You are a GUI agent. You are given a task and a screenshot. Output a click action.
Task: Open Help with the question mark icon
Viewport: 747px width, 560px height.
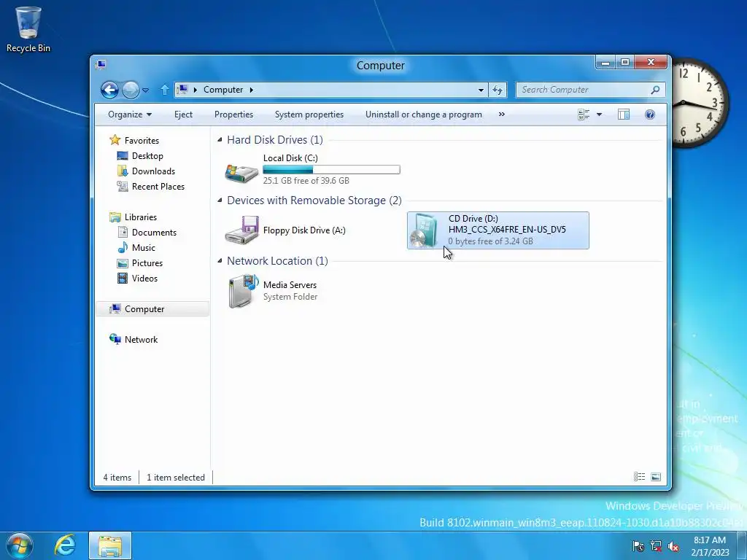650,114
